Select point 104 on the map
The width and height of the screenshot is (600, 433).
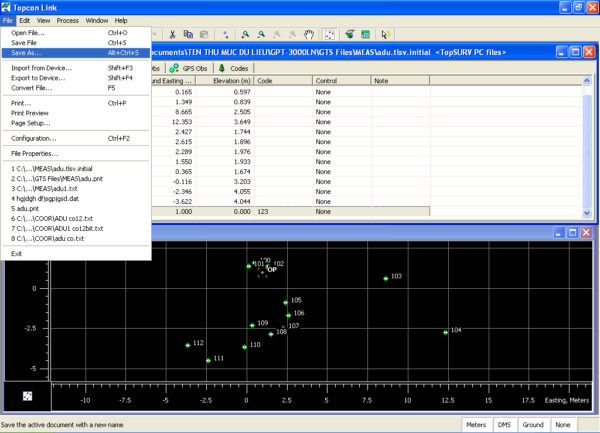[446, 332]
